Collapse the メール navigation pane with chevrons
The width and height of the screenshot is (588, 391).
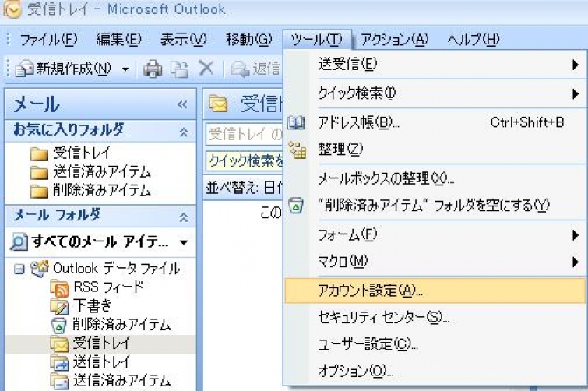pyautogui.click(x=182, y=104)
